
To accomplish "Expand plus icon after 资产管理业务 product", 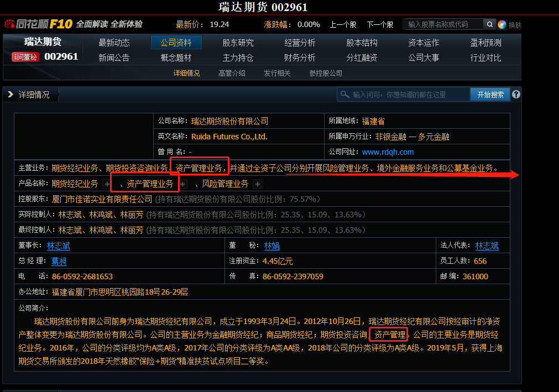I will 182,184.
